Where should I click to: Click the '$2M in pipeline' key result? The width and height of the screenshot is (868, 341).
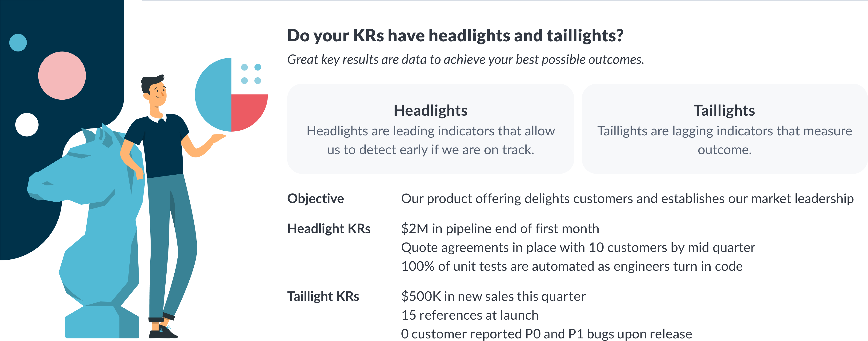point(500,229)
